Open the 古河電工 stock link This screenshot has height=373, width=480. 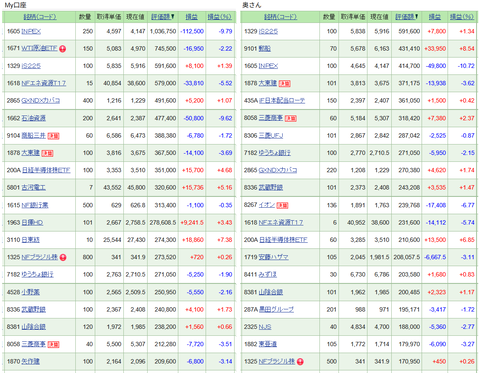click(x=34, y=188)
